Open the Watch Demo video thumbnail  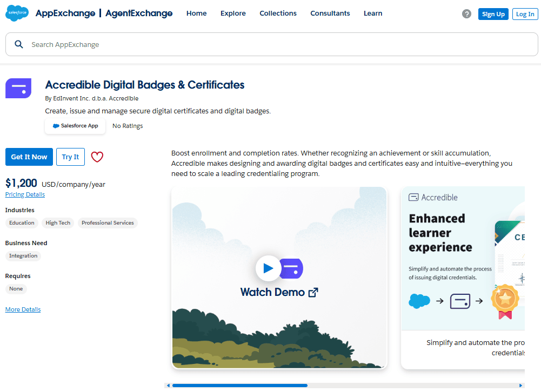click(x=279, y=278)
